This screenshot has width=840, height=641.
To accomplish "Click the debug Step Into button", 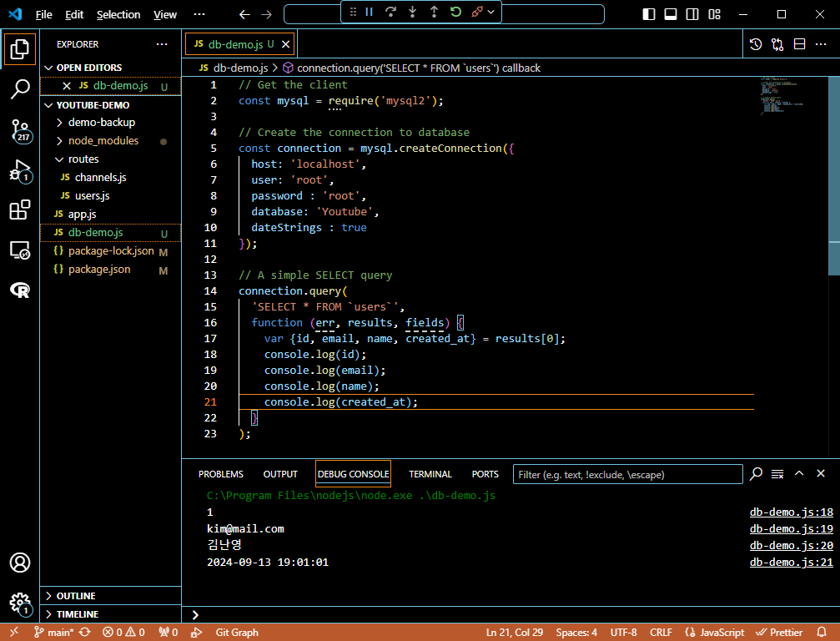I will (413, 12).
